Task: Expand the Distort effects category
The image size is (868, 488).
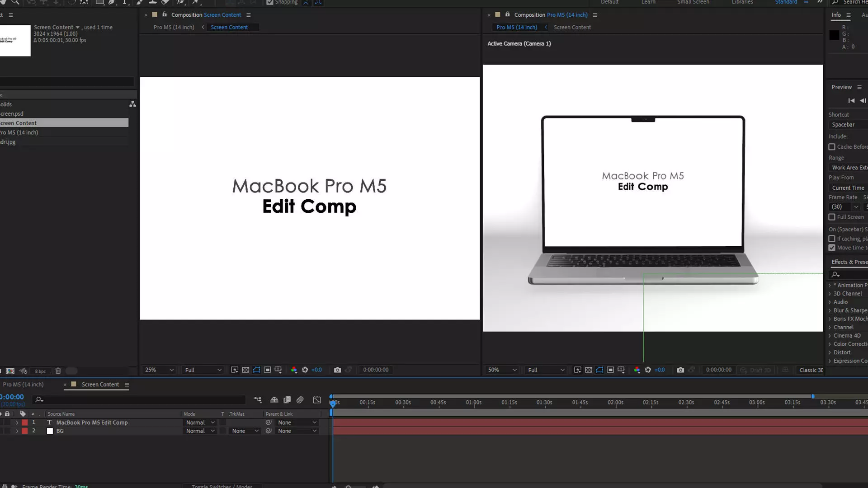Action: click(830, 352)
